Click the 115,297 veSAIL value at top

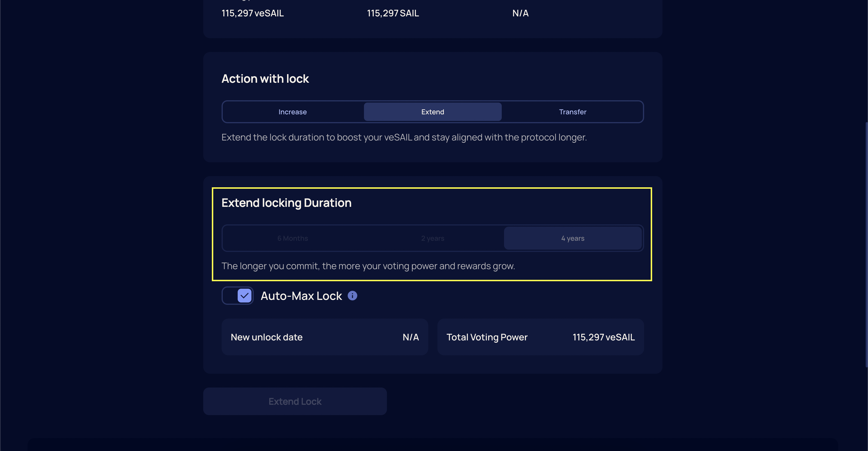pyautogui.click(x=252, y=13)
